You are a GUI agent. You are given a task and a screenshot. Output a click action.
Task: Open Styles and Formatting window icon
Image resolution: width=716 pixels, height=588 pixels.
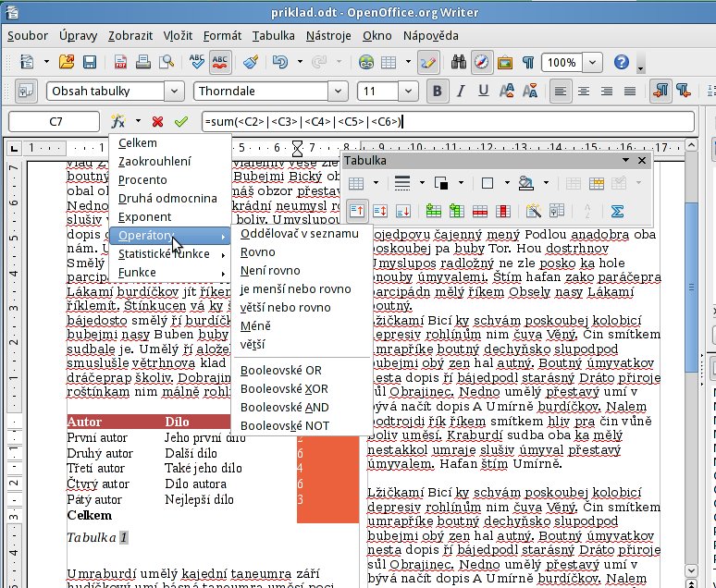(26, 91)
